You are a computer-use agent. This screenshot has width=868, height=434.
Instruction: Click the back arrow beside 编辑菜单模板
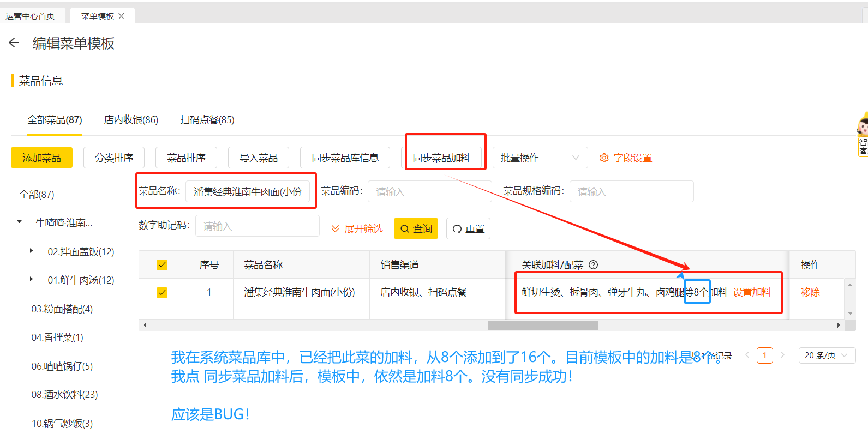[x=14, y=43]
